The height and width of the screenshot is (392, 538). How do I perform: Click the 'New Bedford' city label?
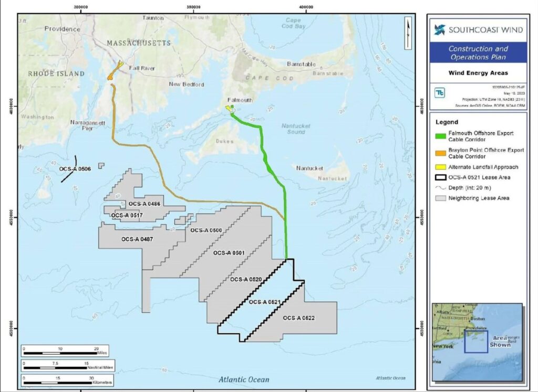point(187,84)
